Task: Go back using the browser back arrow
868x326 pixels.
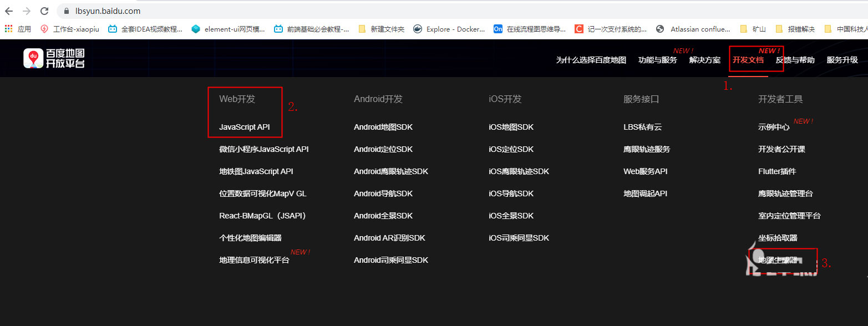Action: (9, 11)
